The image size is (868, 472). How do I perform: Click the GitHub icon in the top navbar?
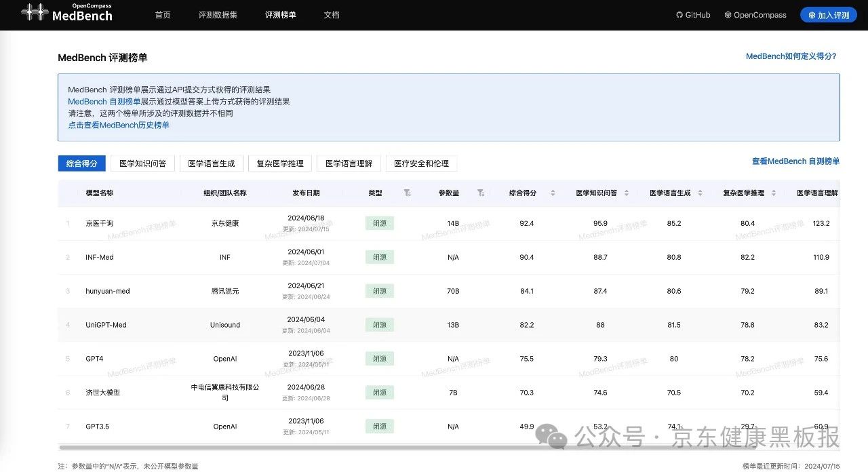tap(679, 14)
